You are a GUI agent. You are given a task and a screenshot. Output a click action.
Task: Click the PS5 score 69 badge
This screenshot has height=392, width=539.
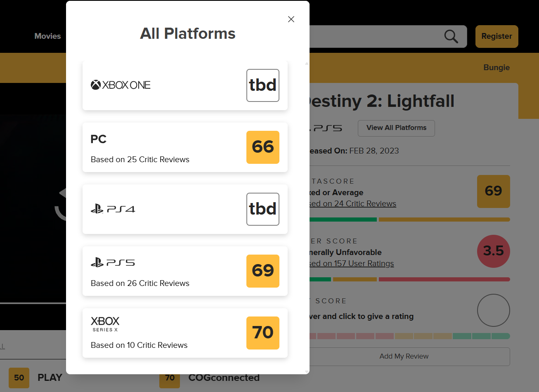(x=263, y=271)
